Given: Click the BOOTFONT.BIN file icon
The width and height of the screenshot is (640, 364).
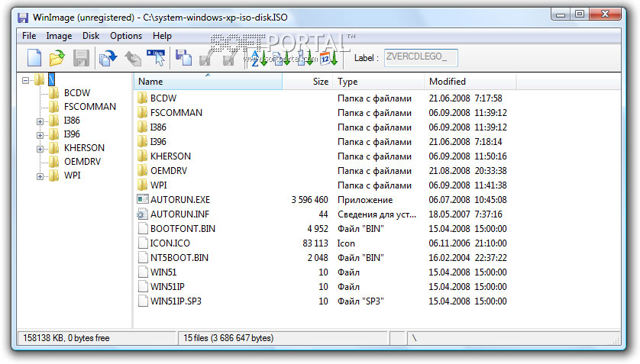Looking at the screenshot, I should pos(143,228).
